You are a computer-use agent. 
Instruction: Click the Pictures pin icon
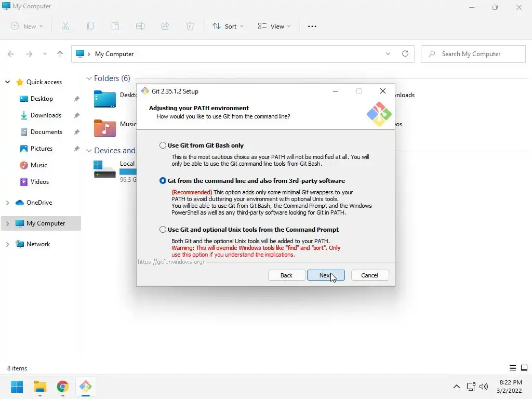point(77,149)
